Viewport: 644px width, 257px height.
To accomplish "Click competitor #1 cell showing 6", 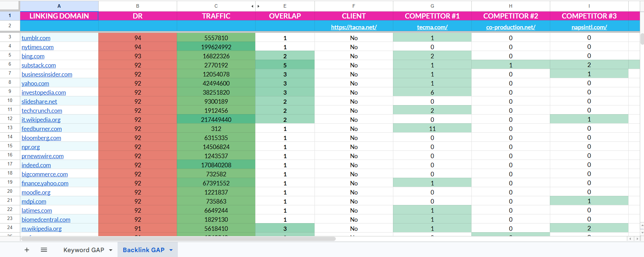I will coord(432,93).
